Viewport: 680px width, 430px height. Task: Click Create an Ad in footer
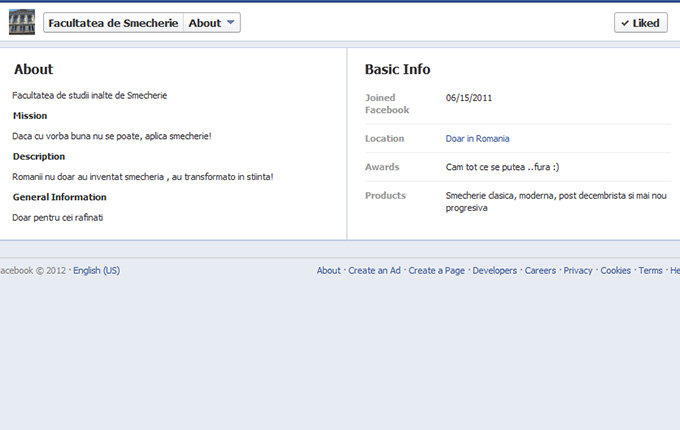tap(374, 271)
